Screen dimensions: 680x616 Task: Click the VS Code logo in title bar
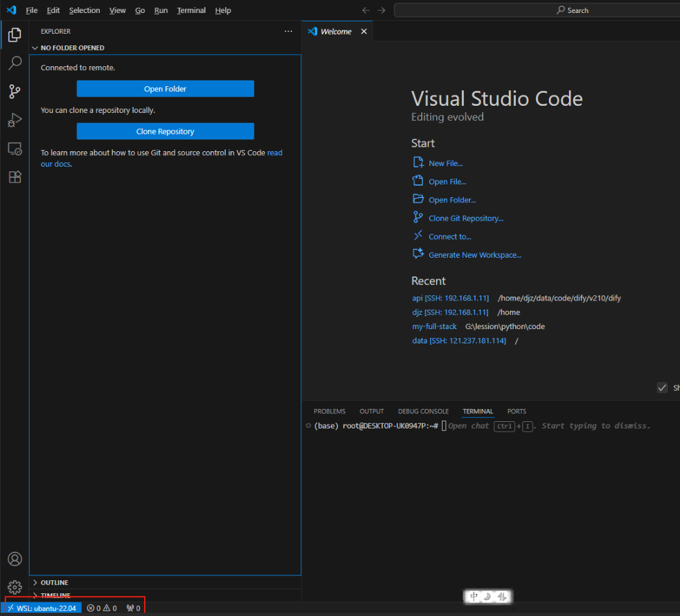[x=11, y=10]
